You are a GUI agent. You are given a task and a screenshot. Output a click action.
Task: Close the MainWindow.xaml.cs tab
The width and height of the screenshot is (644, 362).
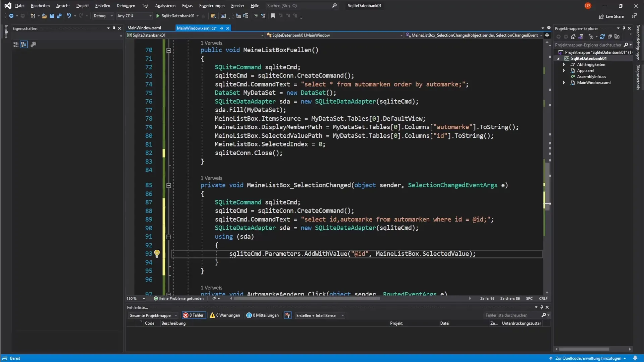pyautogui.click(x=228, y=28)
